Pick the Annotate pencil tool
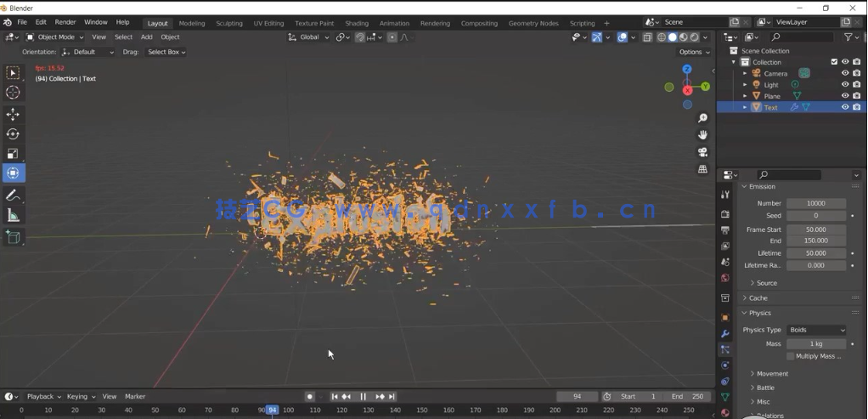 click(x=13, y=195)
